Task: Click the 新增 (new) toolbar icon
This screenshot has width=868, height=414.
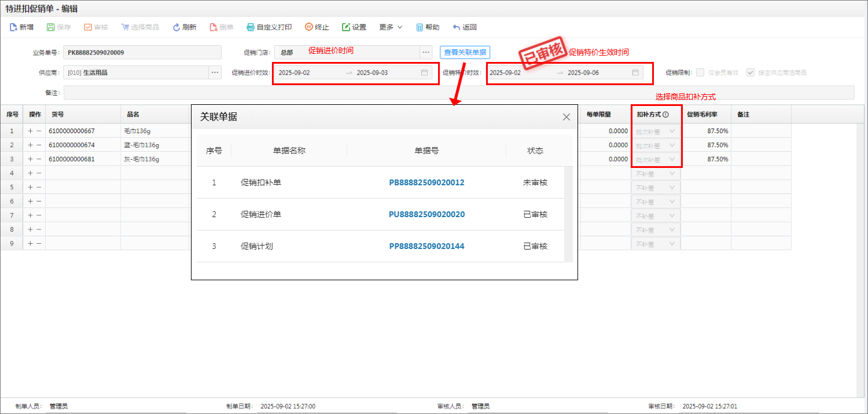Action: tap(13, 27)
